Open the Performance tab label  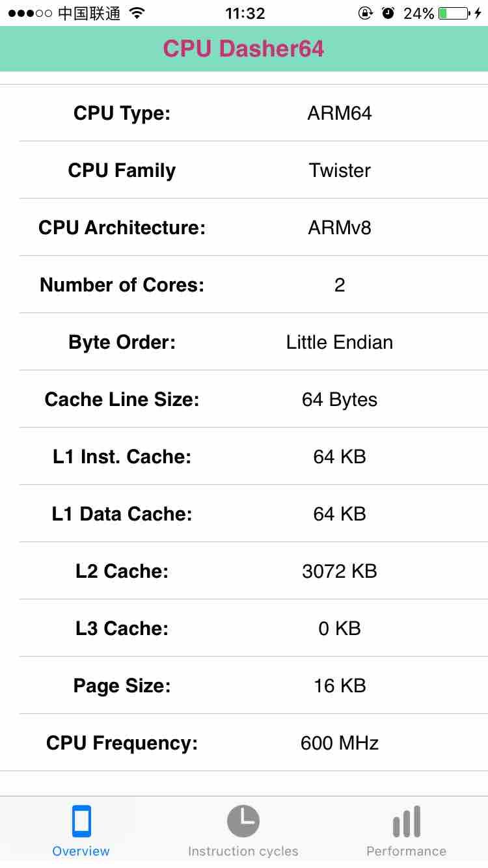pyautogui.click(x=407, y=851)
